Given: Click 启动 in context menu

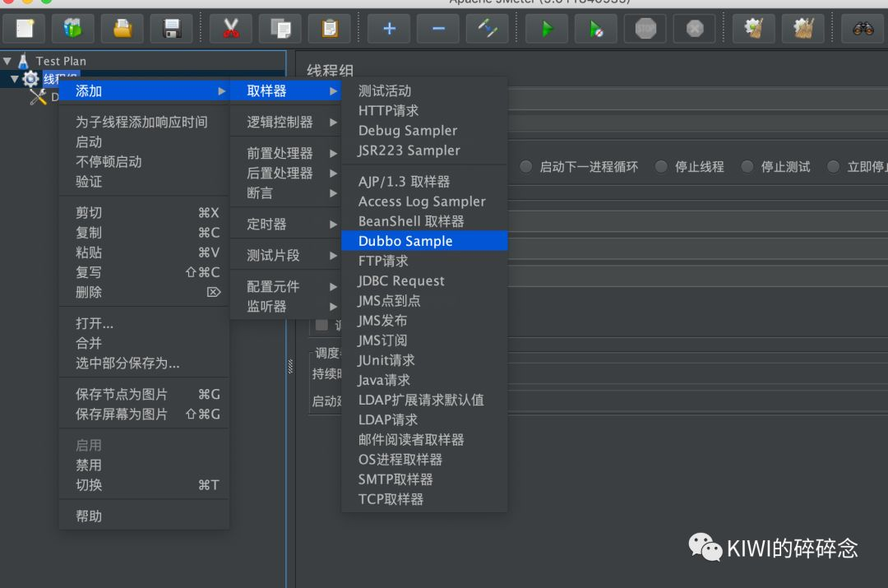Looking at the screenshot, I should point(145,141).
